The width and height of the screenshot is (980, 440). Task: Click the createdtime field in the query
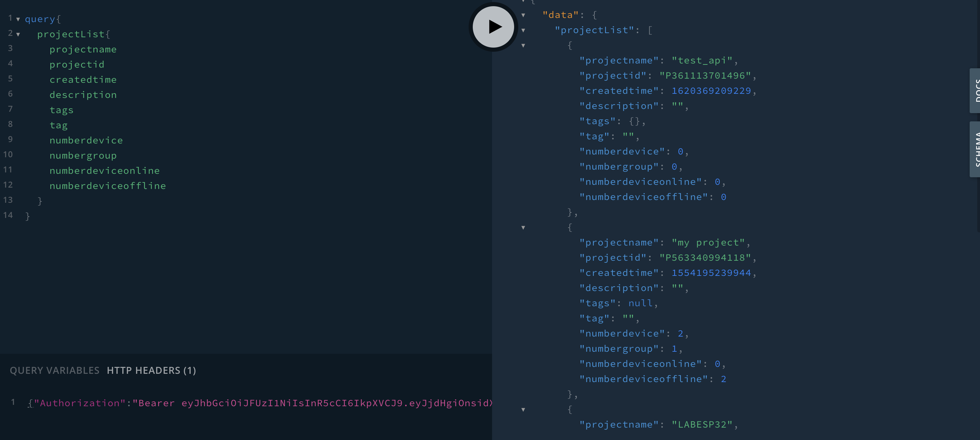(83, 80)
